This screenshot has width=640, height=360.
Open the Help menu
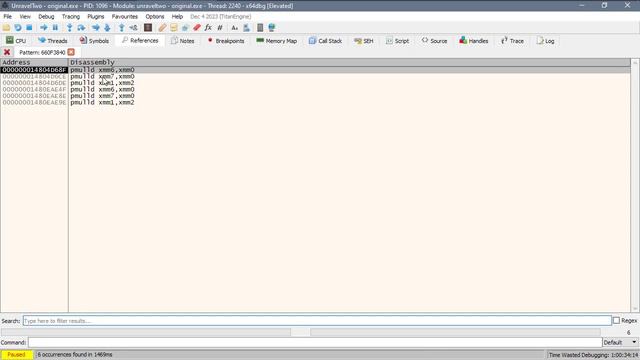coord(177,16)
